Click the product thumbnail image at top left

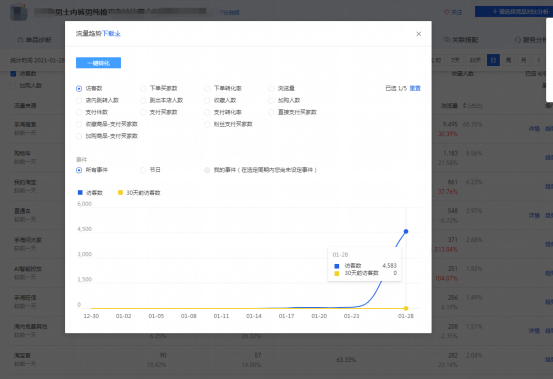click(x=19, y=12)
